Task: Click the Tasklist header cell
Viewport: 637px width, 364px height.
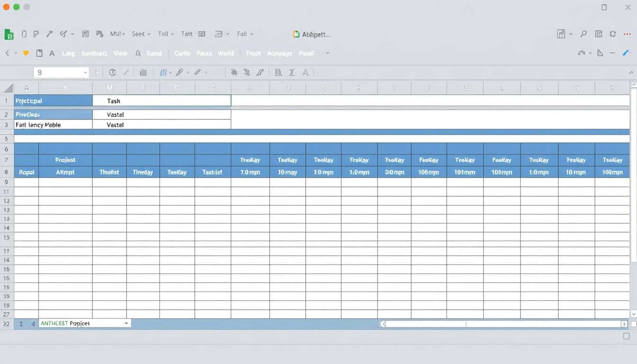Action: coord(213,172)
